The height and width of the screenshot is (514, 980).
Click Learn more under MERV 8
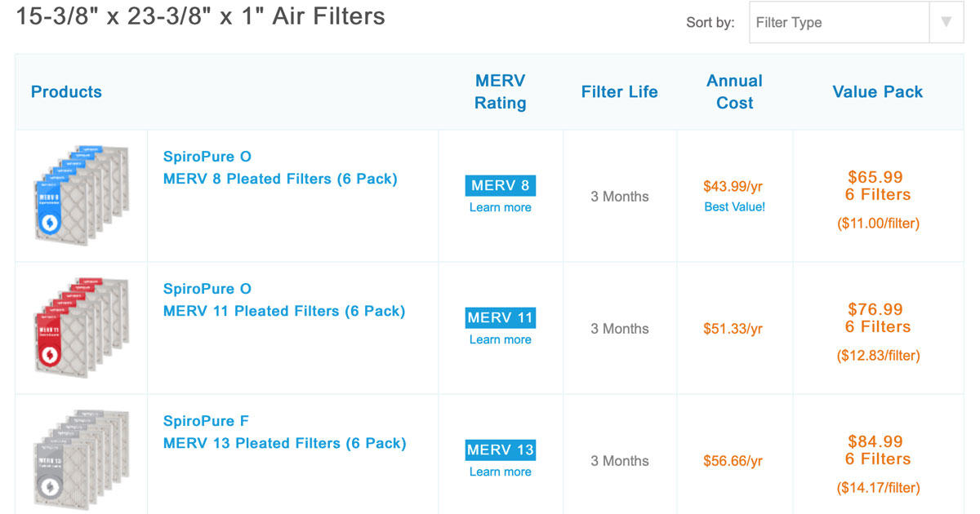coord(500,207)
